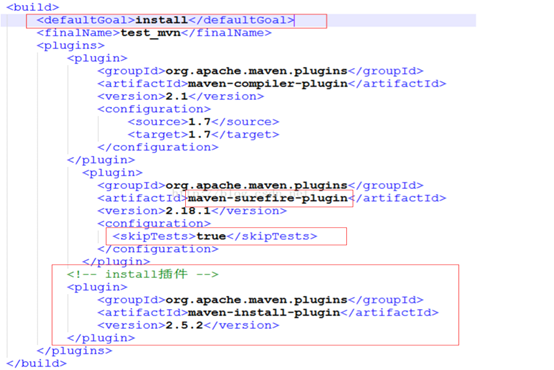Click the install plugin version 2.5.2
This screenshot has width=554, height=370.
click(x=184, y=325)
